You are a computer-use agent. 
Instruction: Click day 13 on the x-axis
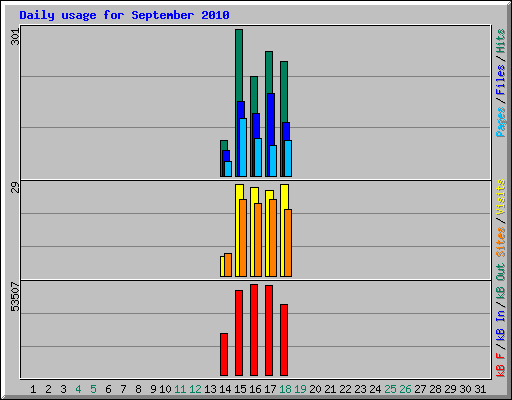tap(210, 389)
